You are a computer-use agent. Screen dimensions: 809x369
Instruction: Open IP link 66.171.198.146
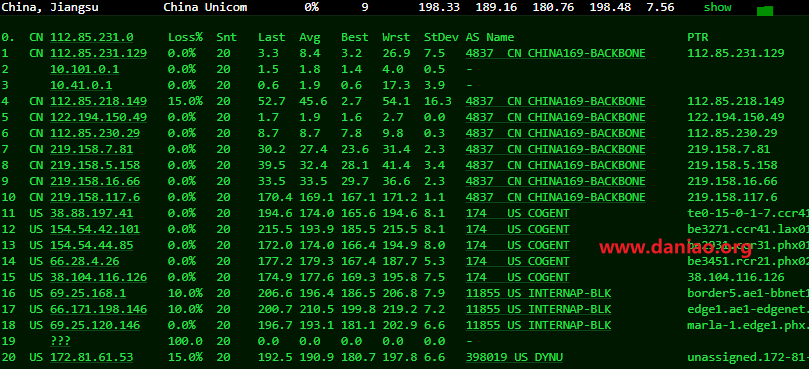click(x=99, y=309)
